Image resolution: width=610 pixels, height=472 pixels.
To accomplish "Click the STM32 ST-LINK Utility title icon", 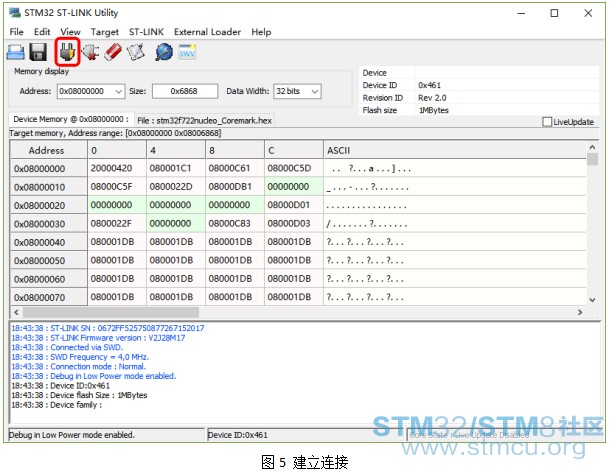I will [x=15, y=12].
